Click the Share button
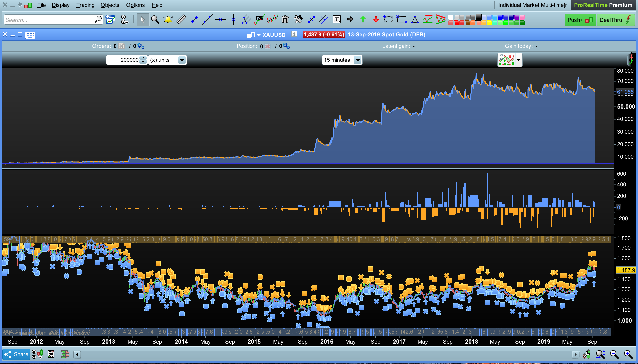Viewport: 638px width, 364px height. click(x=16, y=354)
